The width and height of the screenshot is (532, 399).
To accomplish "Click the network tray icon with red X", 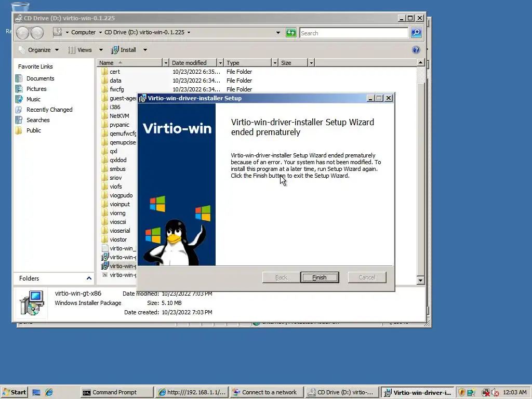I will tap(486, 393).
